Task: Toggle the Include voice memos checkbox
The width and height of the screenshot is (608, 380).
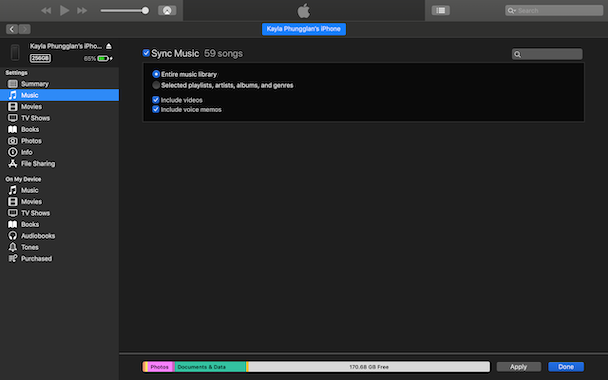Action: [155, 109]
